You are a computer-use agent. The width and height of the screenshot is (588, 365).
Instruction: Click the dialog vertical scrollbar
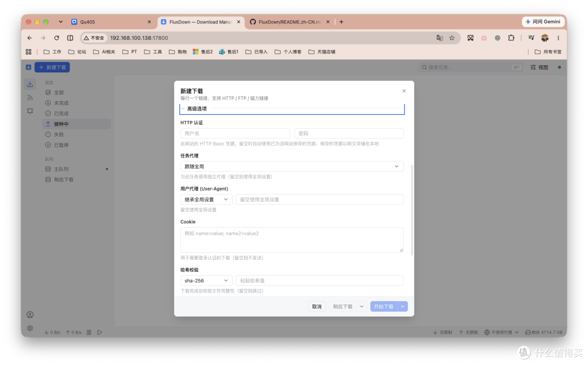(412, 210)
